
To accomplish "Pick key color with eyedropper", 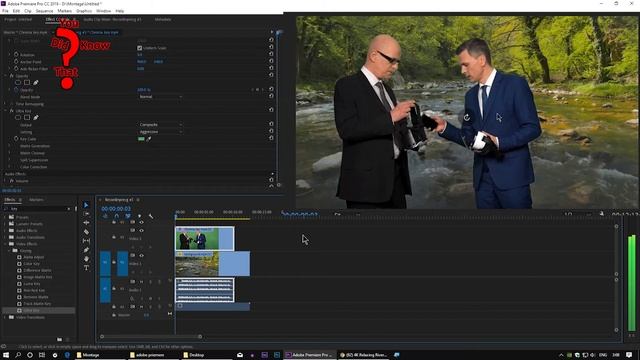I will tap(149, 139).
